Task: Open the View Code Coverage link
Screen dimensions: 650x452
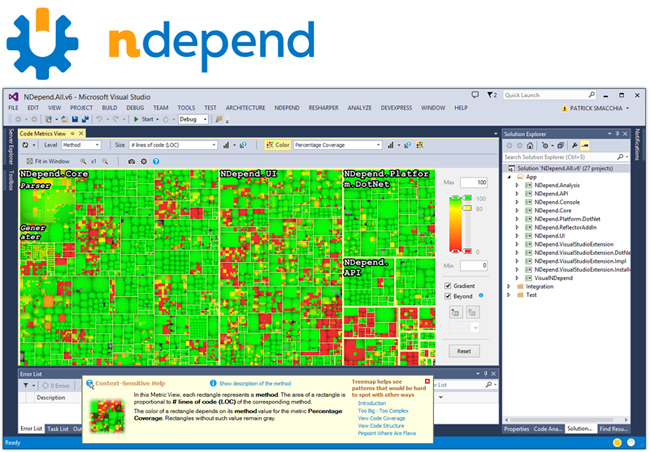Action: pyautogui.click(x=381, y=418)
